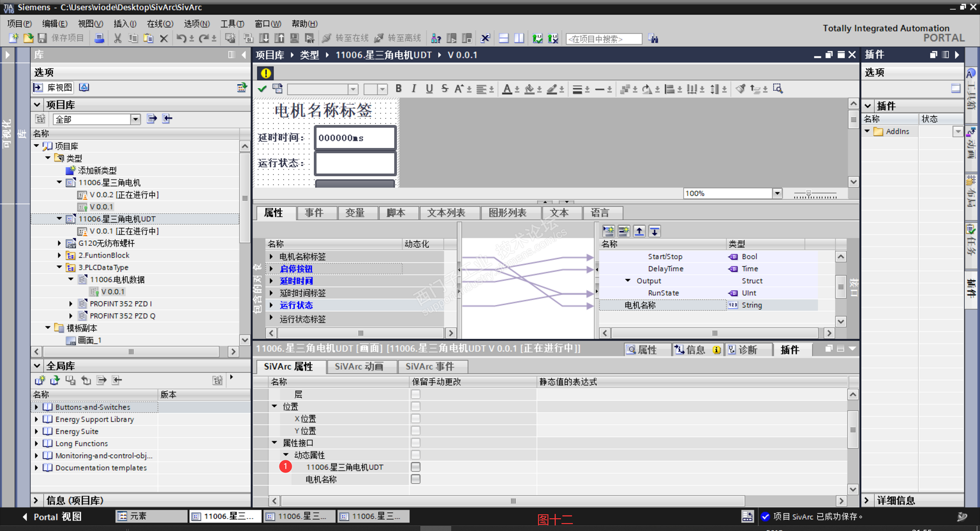Open the 全部 filter dropdown
This screenshot has height=531, width=980.
(135, 119)
